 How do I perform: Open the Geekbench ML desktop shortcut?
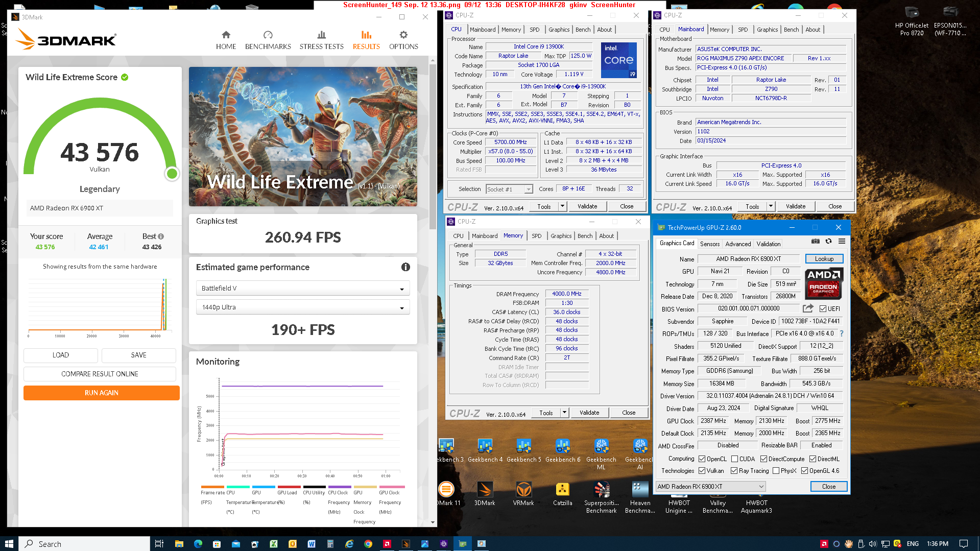point(601,454)
